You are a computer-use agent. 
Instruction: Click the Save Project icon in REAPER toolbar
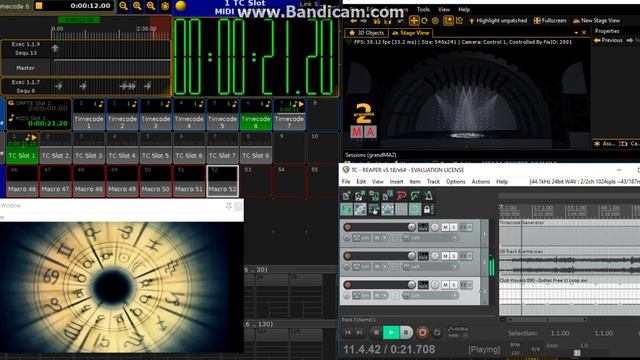click(x=374, y=196)
